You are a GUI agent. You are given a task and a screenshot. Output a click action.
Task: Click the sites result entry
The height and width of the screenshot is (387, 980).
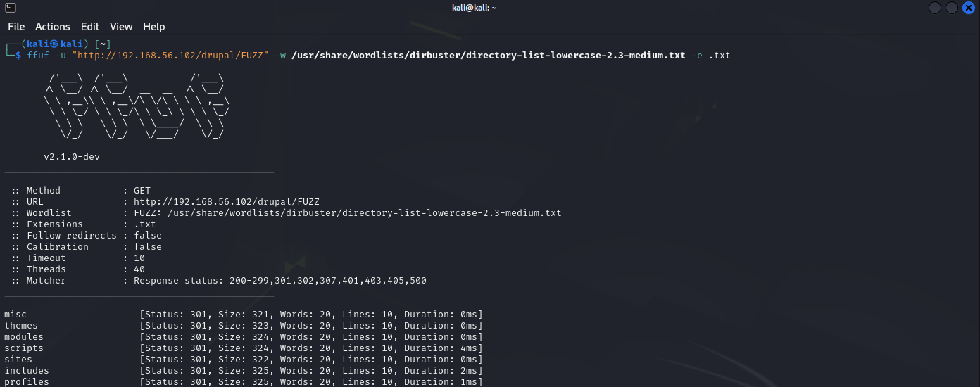(18, 360)
